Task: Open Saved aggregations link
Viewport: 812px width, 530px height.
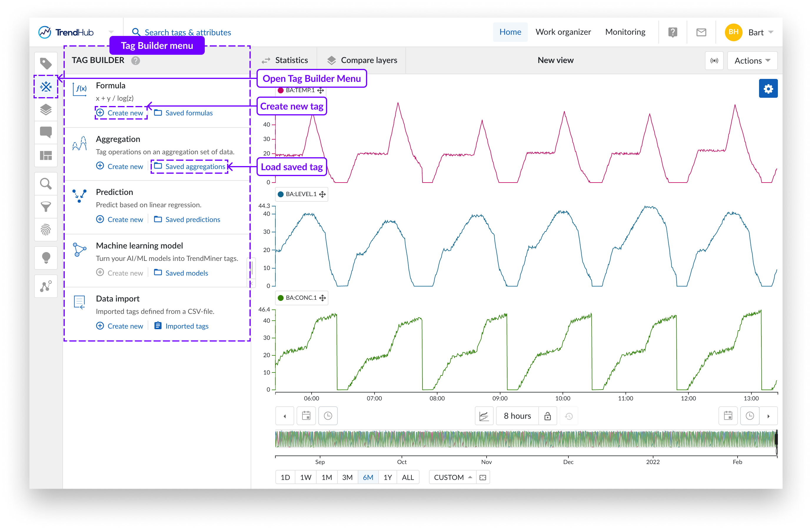Action: [195, 166]
